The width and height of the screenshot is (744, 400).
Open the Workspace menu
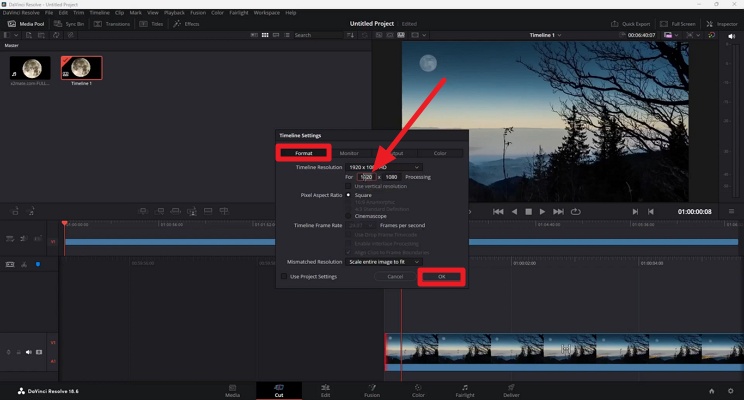pos(267,13)
